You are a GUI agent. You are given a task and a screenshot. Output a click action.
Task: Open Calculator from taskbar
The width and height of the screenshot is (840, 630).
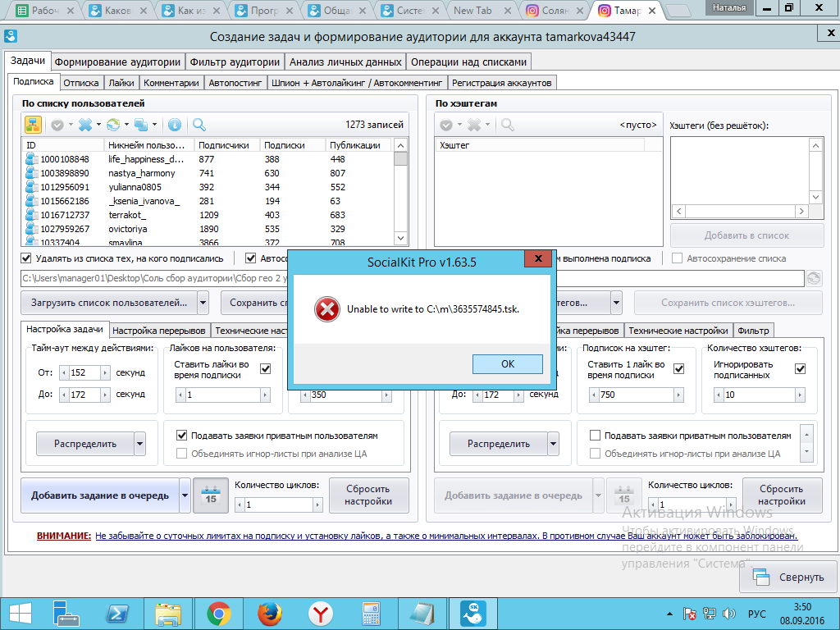[372, 614]
